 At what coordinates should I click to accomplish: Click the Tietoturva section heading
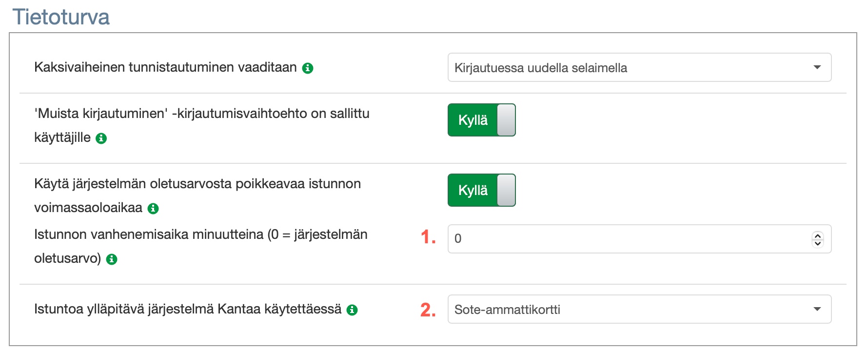pyautogui.click(x=61, y=17)
